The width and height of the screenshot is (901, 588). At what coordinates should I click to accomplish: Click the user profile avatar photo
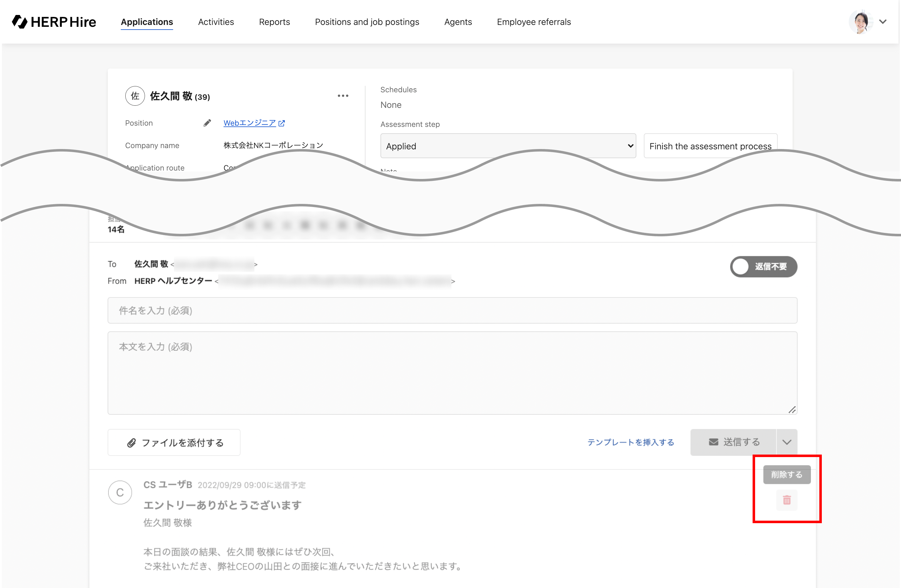pyautogui.click(x=860, y=22)
